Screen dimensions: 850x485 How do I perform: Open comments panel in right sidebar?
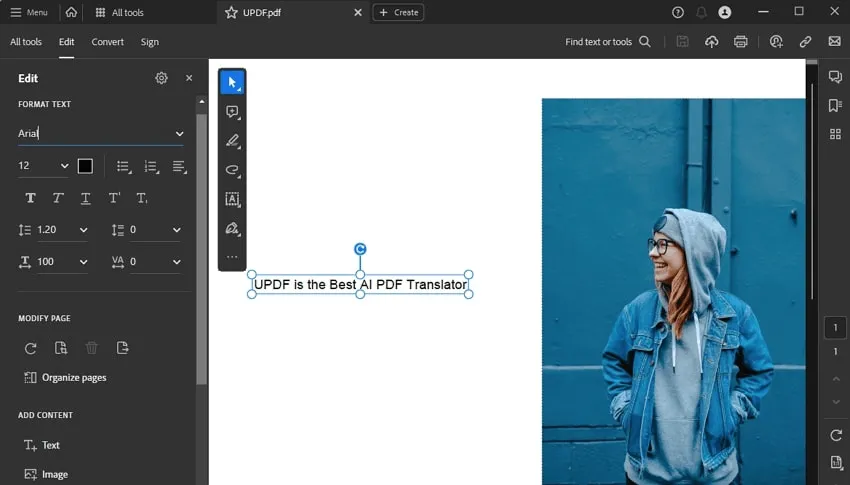tap(835, 77)
